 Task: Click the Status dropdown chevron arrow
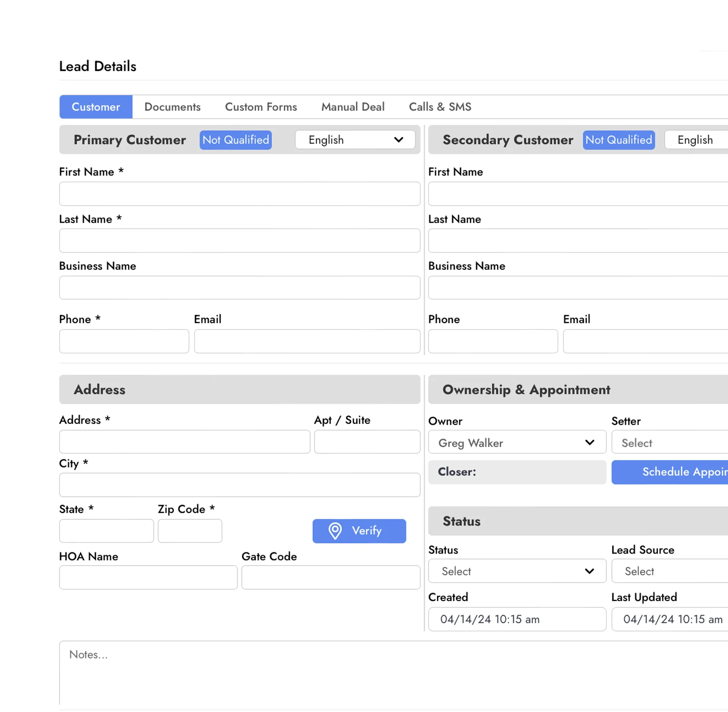pyautogui.click(x=589, y=571)
